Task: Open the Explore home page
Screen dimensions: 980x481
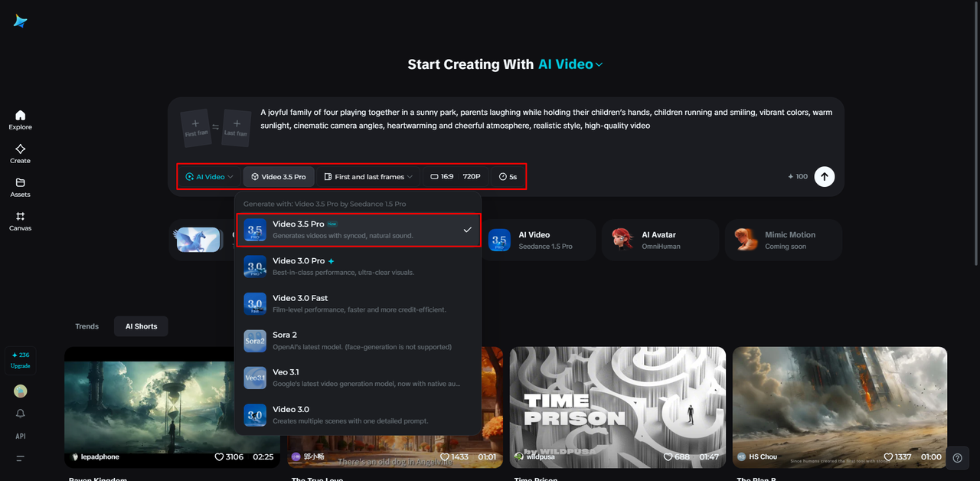Action: click(x=21, y=120)
